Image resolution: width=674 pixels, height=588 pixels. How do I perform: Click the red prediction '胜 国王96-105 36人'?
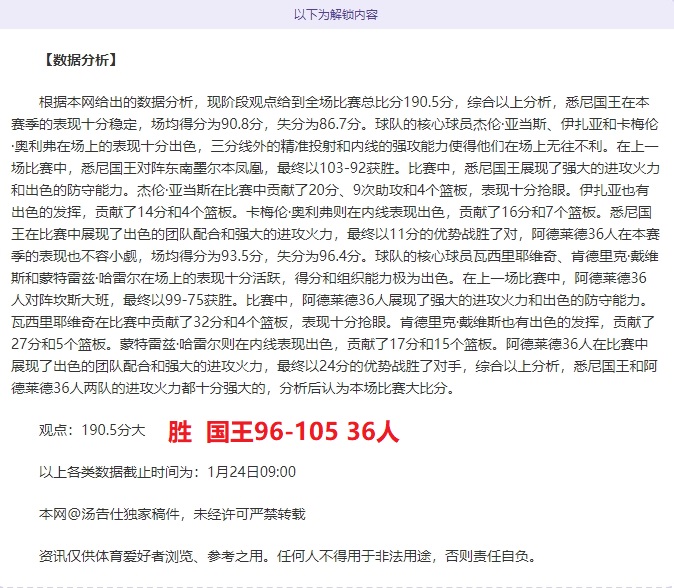tap(283, 431)
